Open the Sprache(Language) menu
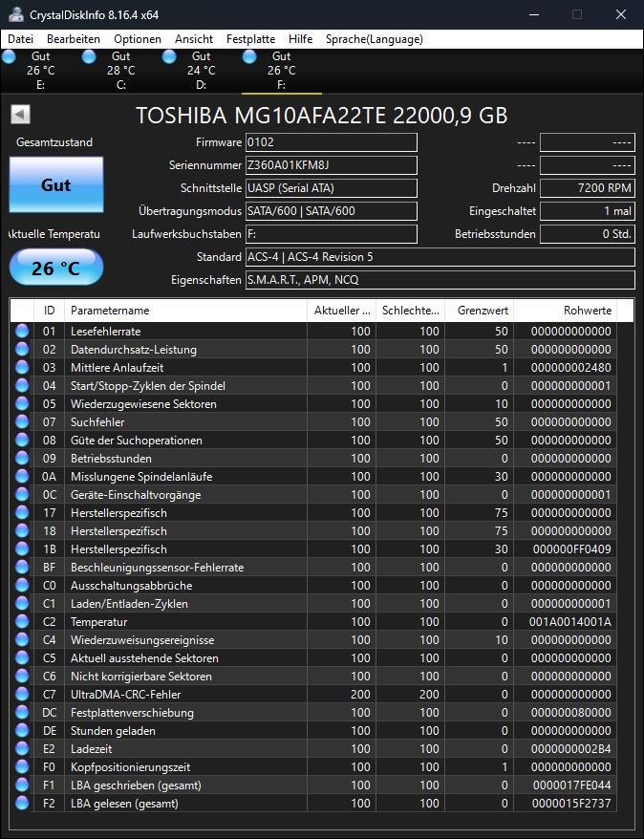 click(x=374, y=39)
